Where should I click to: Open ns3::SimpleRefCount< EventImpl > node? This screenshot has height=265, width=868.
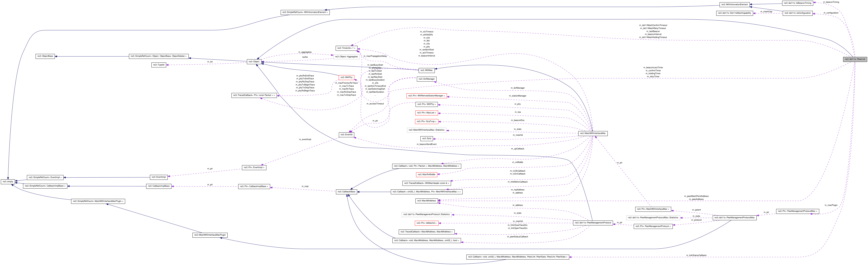coord(45,177)
